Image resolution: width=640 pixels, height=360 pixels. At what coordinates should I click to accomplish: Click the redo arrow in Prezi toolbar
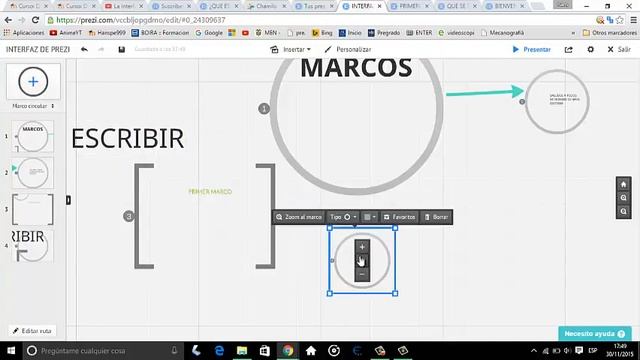(x=101, y=49)
